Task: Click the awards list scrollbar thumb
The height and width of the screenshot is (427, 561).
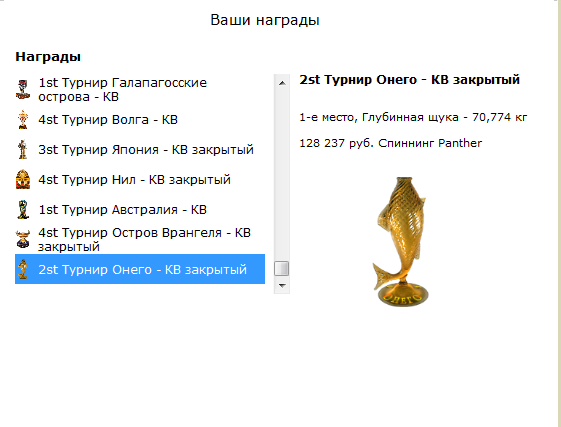Action: coord(282,269)
